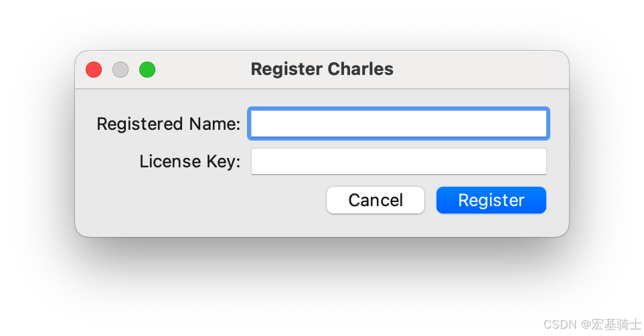Viewport: 644px width, 336px height.
Task: Dismiss the dialog using Cancel
Action: click(x=376, y=200)
